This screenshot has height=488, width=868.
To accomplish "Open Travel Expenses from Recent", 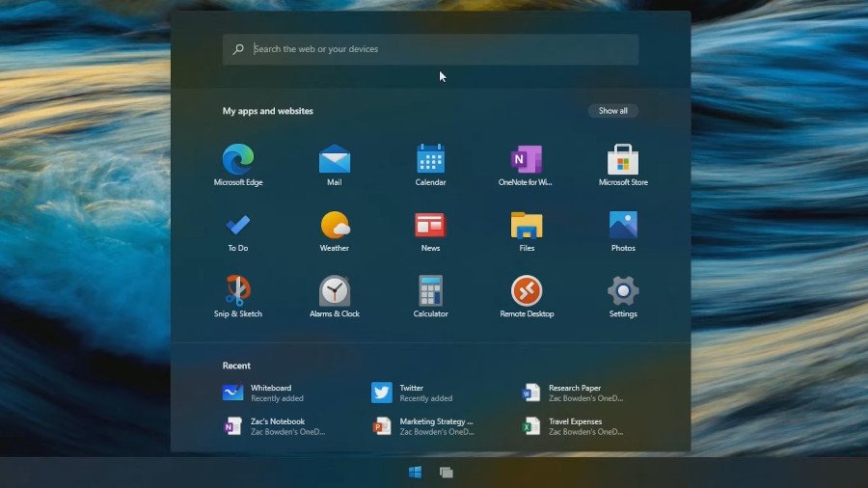I will pos(575,426).
